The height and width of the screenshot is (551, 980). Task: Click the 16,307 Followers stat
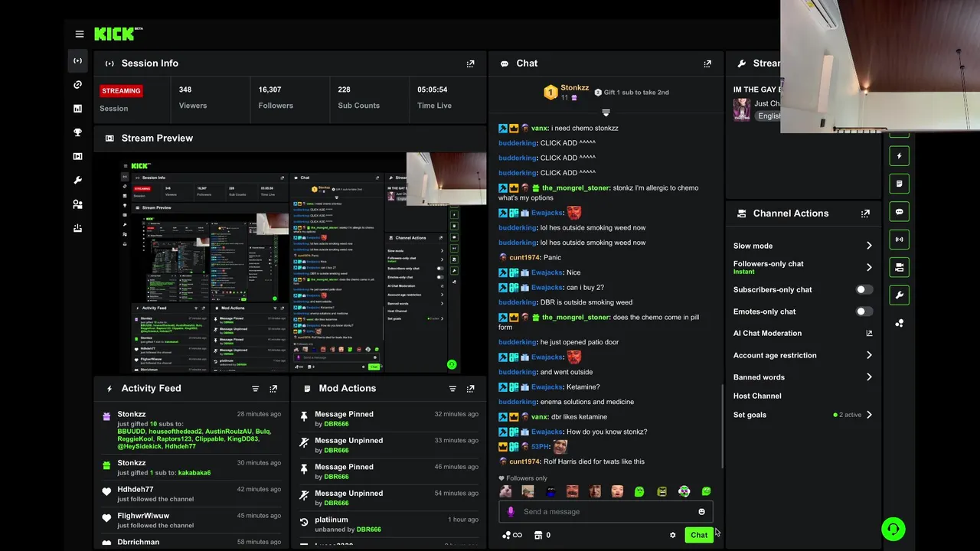[276, 97]
